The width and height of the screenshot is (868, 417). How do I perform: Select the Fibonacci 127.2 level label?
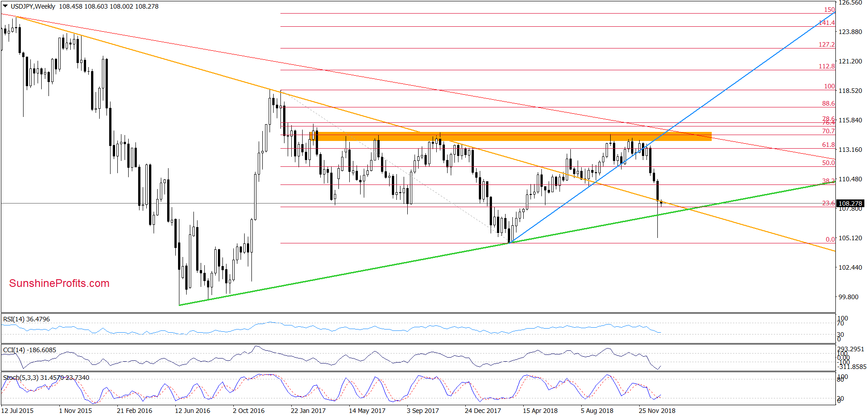(827, 44)
